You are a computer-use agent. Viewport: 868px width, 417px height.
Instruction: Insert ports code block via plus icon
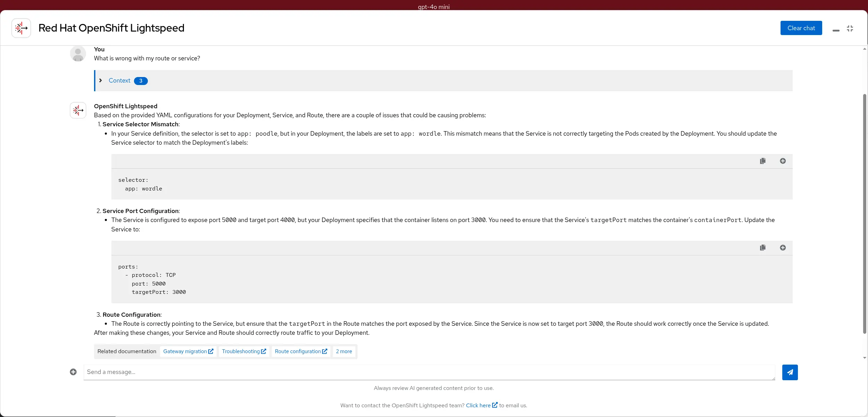[x=783, y=248]
